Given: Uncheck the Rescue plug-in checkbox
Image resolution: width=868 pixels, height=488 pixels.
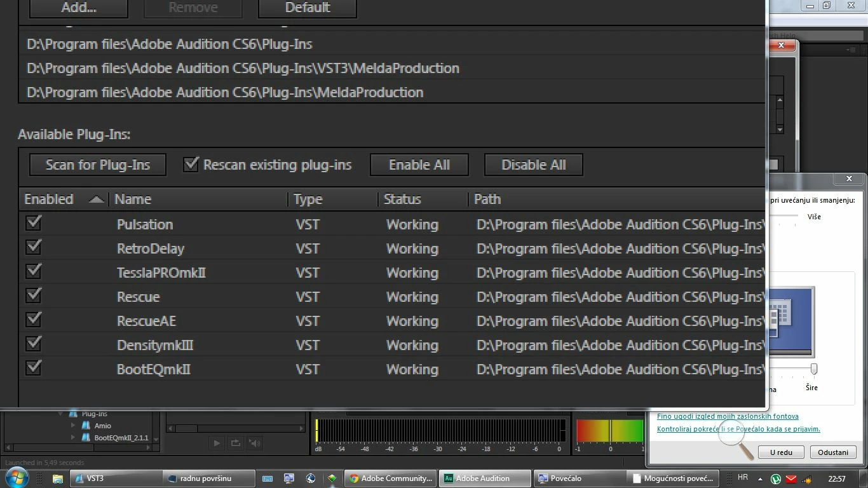Looking at the screenshot, I should [33, 295].
